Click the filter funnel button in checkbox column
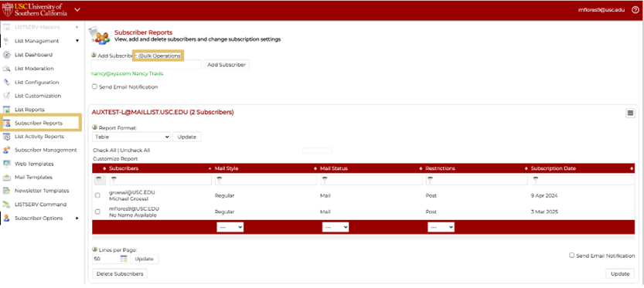This screenshot has width=644, height=288. pos(99,180)
